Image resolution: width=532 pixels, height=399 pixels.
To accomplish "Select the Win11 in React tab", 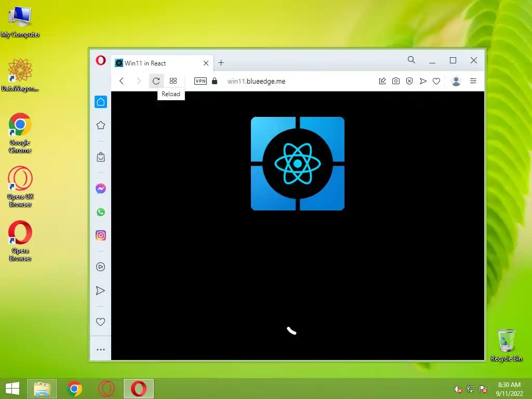I will coord(162,63).
